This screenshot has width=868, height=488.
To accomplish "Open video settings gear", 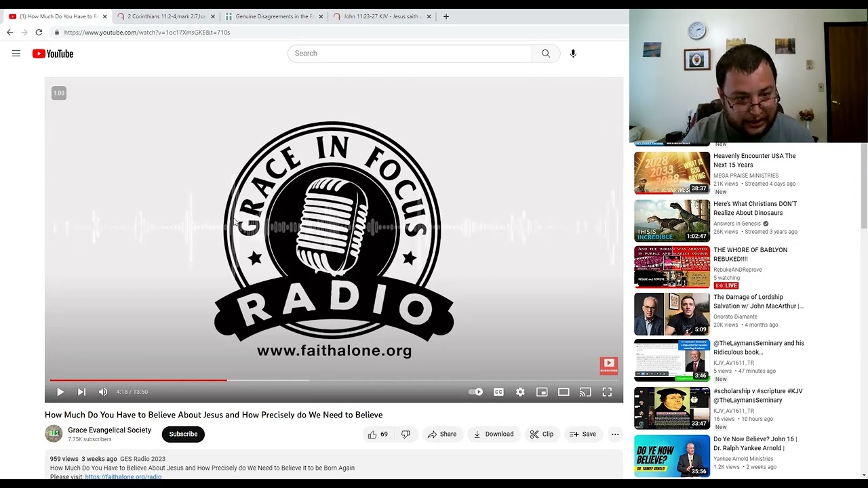I will 520,392.
